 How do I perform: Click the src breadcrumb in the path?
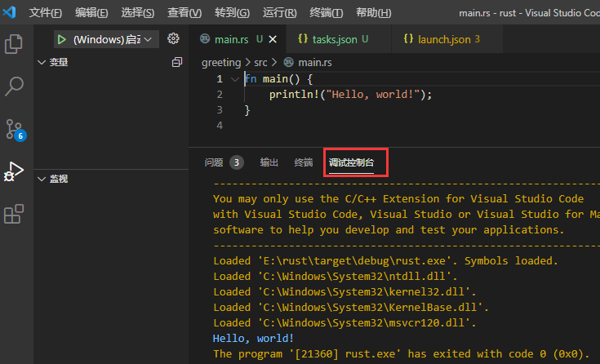260,62
